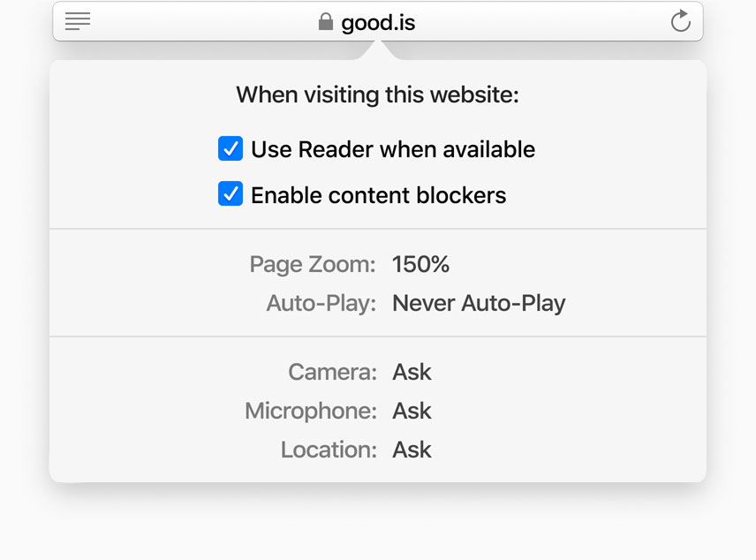The image size is (756, 560).
Task: Toggle the Use Reader when available checkbox
Action: [231, 148]
